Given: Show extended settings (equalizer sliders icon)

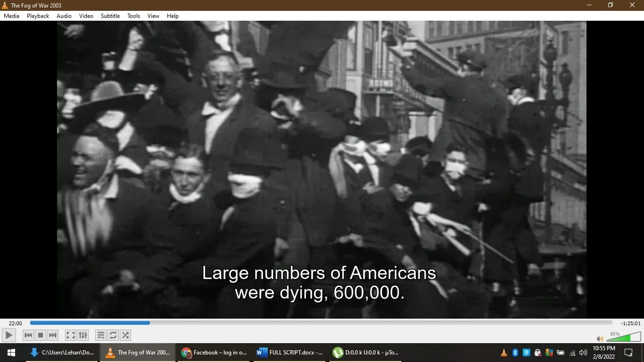Looking at the screenshot, I should (x=83, y=335).
